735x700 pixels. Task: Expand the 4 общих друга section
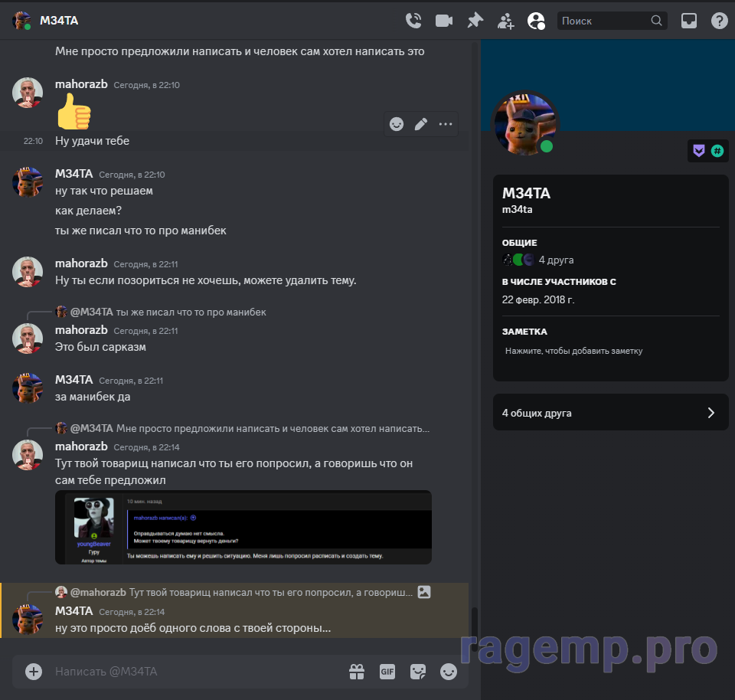(x=610, y=413)
